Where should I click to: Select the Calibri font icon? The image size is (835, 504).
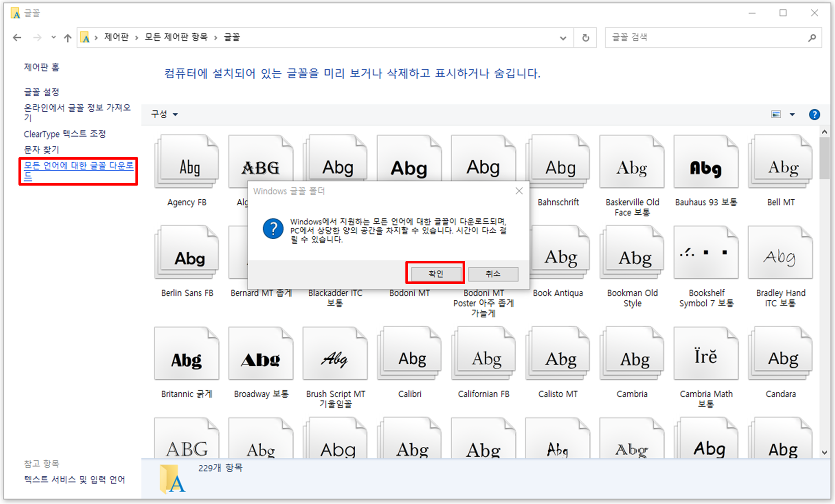409,354
